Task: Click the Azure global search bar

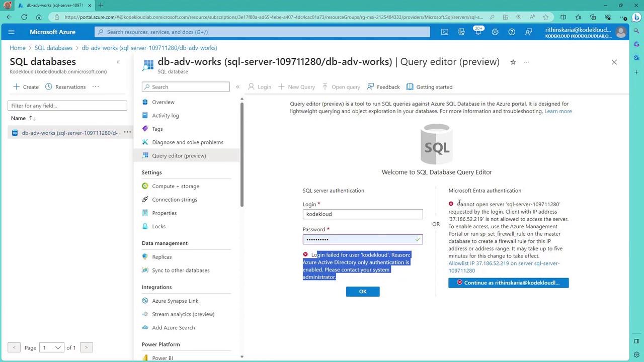Action: (262, 32)
